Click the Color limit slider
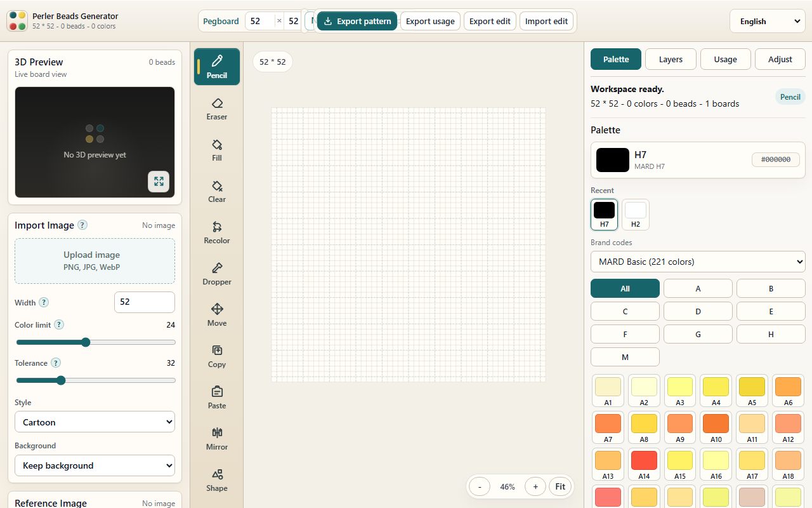 (x=96, y=342)
